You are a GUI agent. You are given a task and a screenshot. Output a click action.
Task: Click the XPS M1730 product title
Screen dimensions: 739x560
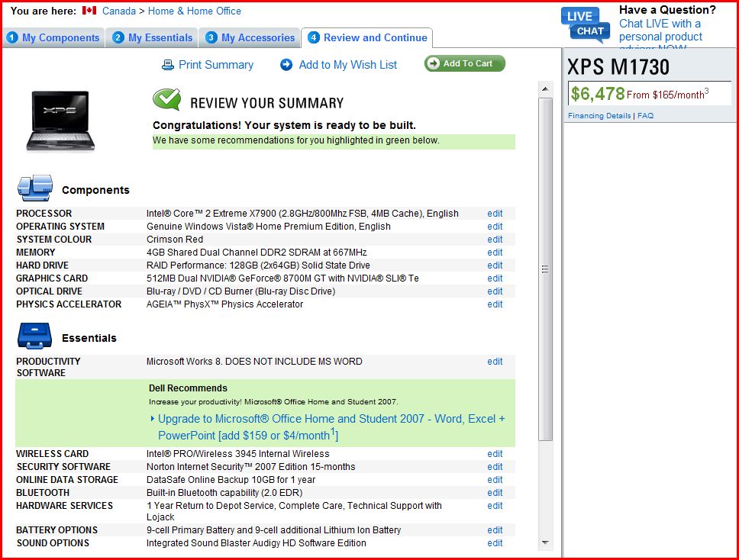click(618, 67)
